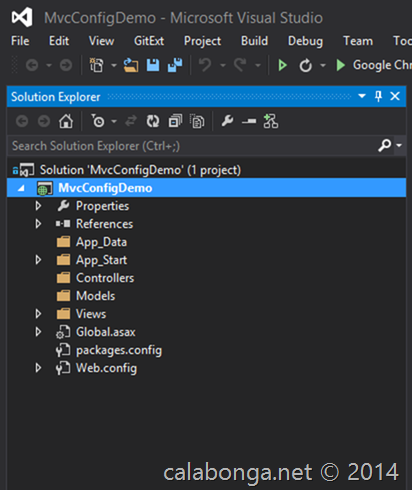Screen dimensions: 412x490
Task: Open Properties via the wrench icon
Action: [227, 121]
